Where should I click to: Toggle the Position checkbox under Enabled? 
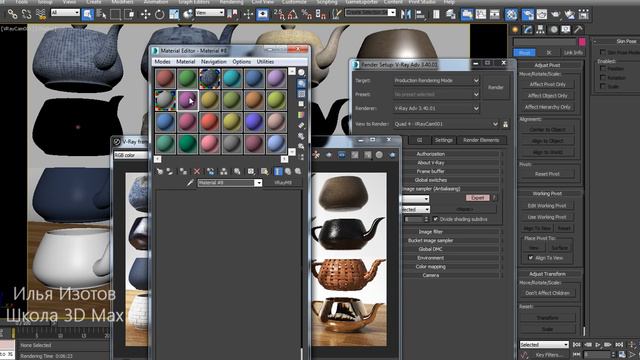tap(602, 69)
